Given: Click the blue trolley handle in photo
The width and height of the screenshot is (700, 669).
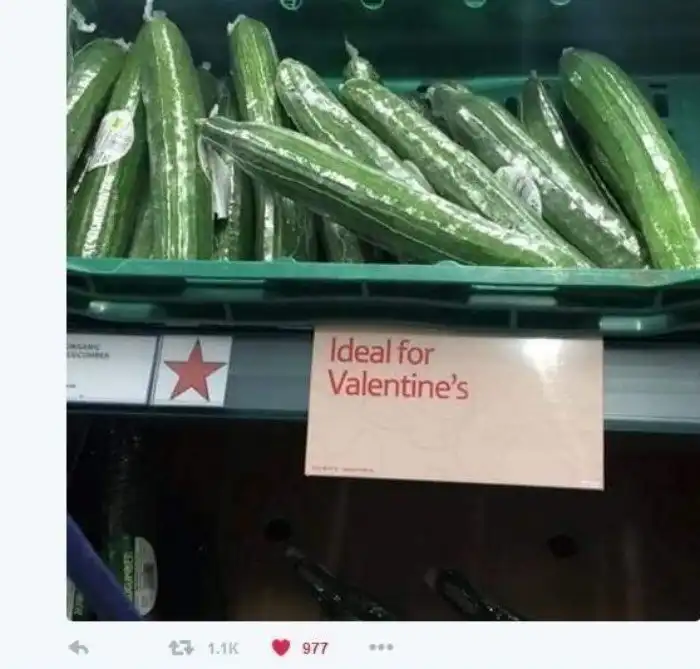Looking at the screenshot, I should 100,571.
